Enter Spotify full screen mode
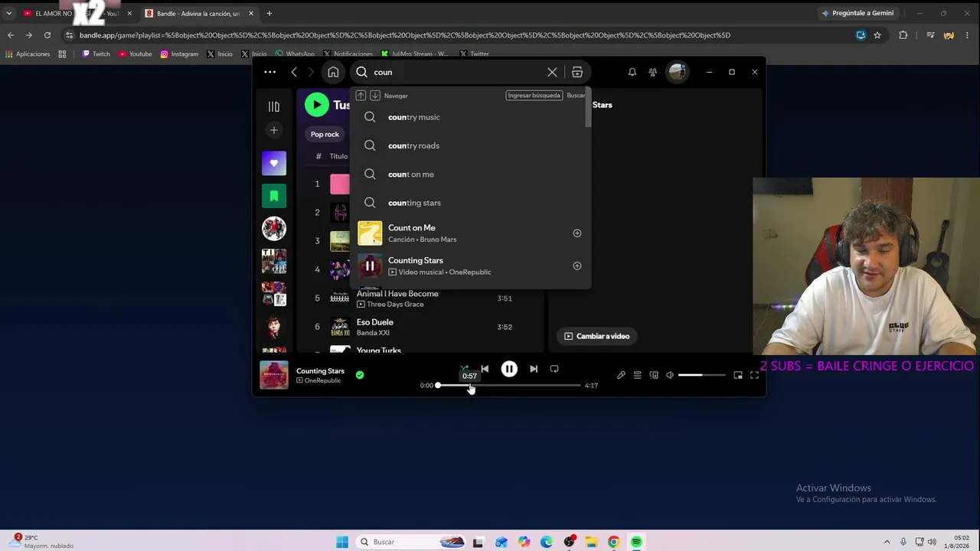Image resolution: width=980 pixels, height=551 pixels. [754, 375]
